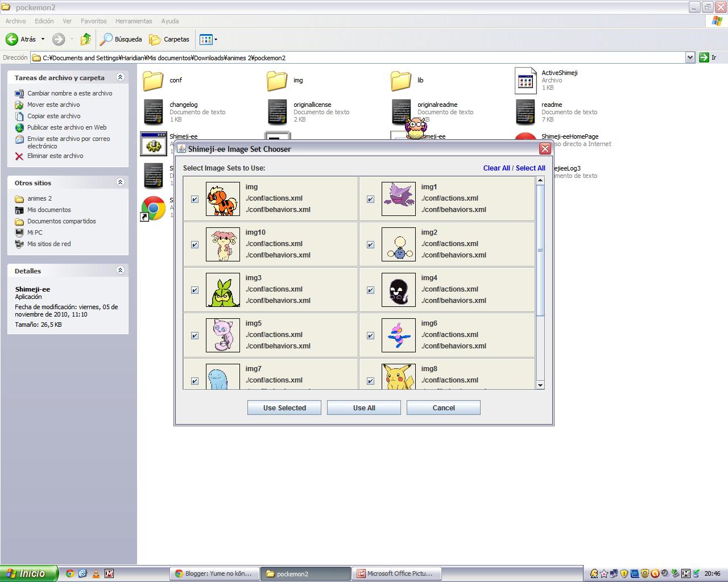Open Búsqueda search magnifier
Viewport: 728px width, 582px height.
tap(121, 39)
